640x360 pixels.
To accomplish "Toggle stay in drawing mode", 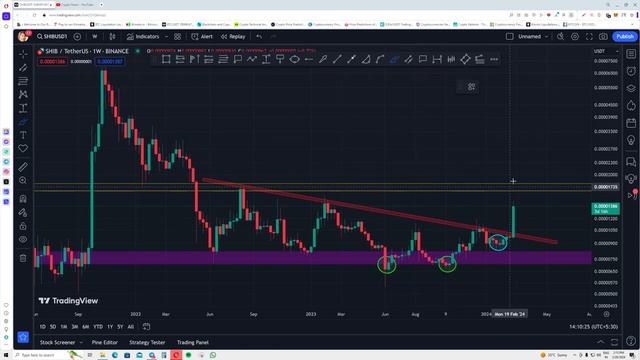I will (x=23, y=212).
